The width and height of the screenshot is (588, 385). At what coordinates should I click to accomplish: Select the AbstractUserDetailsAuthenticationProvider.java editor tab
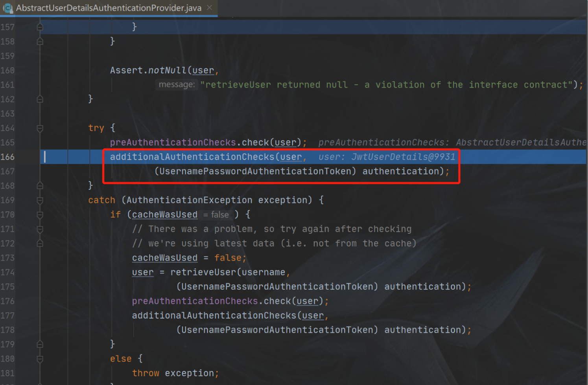pos(109,8)
